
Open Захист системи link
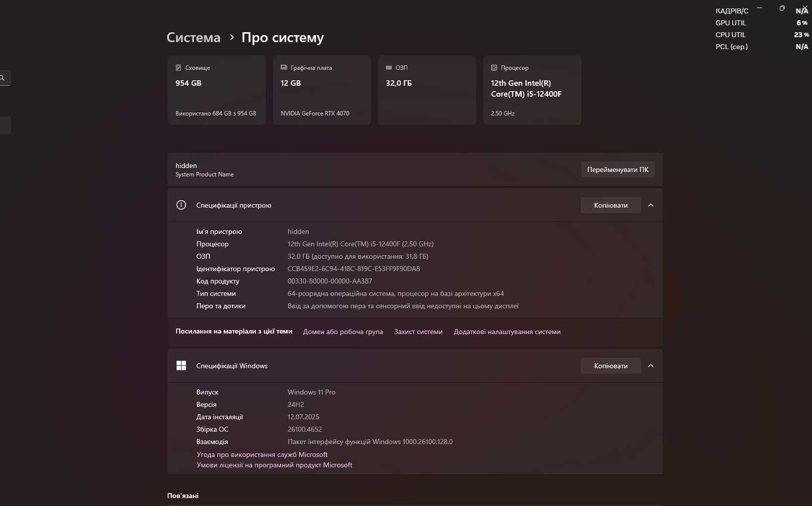418,332
